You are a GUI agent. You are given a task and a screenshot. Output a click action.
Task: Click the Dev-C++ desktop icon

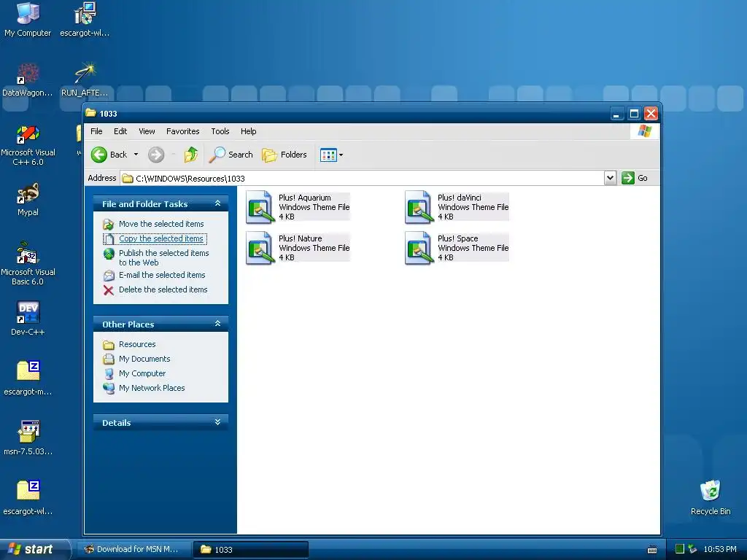click(28, 319)
